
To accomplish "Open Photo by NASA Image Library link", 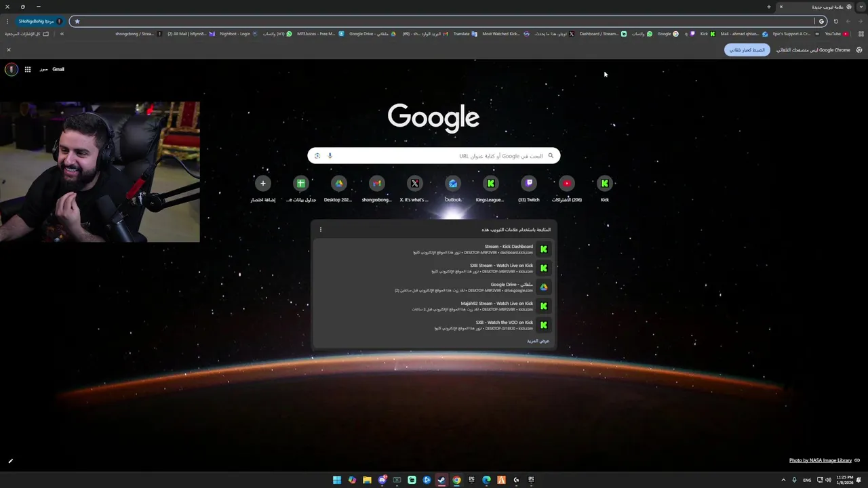I will pos(820,460).
